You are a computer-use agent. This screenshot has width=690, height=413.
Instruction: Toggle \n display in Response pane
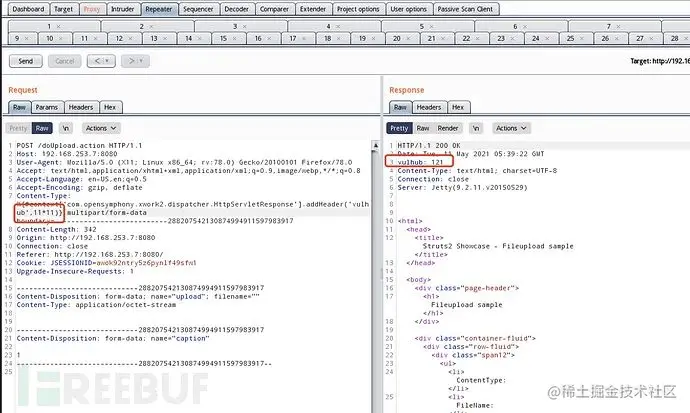(x=476, y=128)
